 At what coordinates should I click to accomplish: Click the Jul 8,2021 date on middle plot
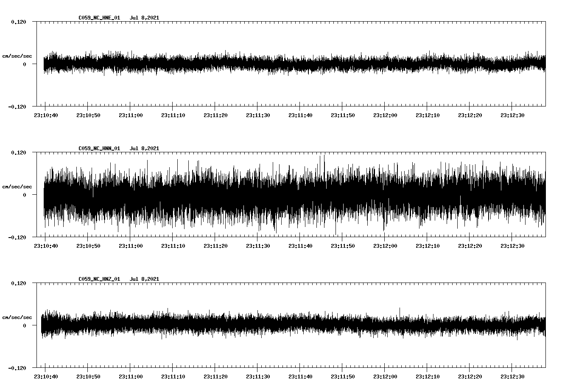tap(145, 148)
